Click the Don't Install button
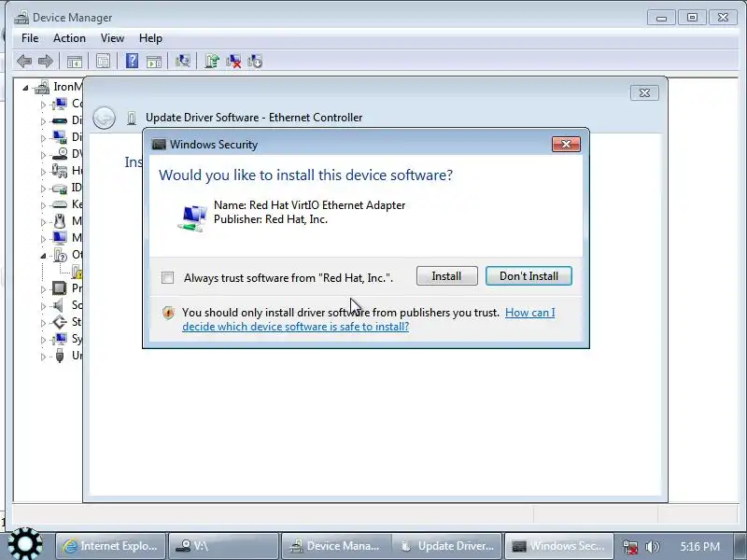The width and height of the screenshot is (747, 560). pos(529,276)
